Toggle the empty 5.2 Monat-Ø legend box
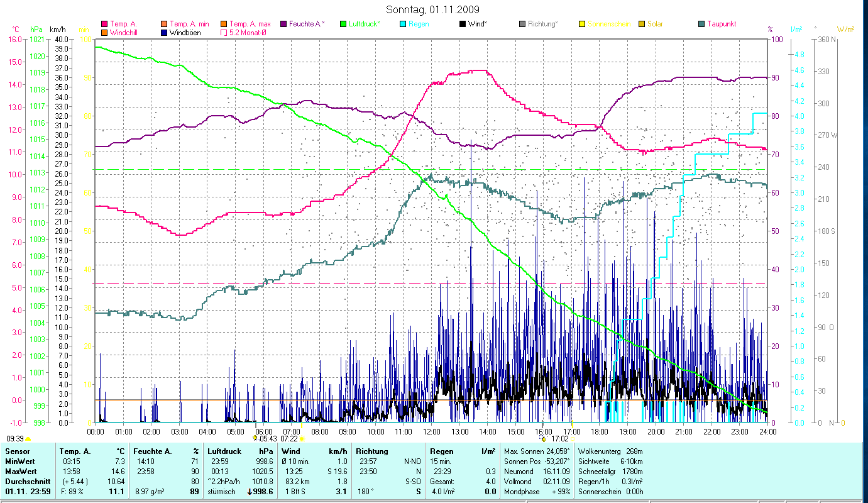The image size is (868, 503). [x=224, y=32]
